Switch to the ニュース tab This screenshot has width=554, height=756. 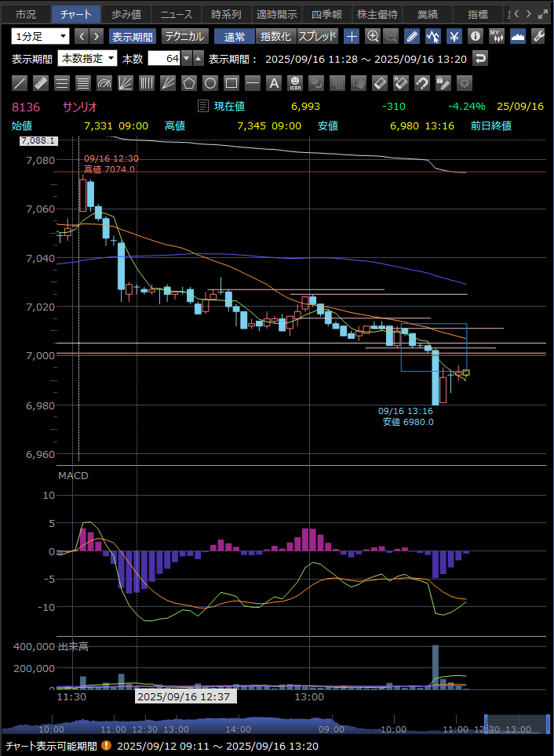coord(176,14)
